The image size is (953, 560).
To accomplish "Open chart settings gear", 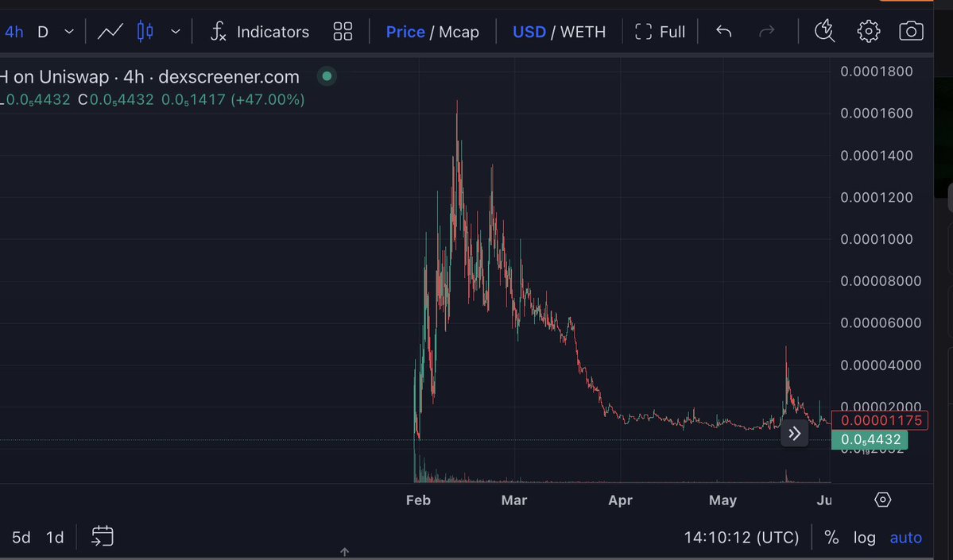I will coord(869,31).
